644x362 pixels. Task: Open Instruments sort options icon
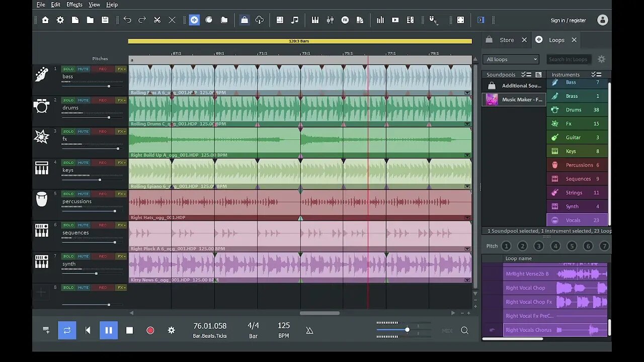point(597,74)
